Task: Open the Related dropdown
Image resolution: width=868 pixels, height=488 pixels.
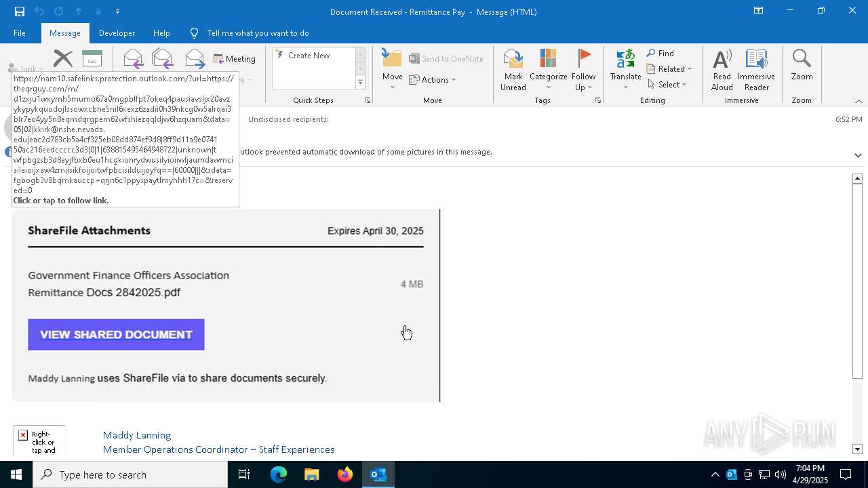Action: tap(669, 69)
